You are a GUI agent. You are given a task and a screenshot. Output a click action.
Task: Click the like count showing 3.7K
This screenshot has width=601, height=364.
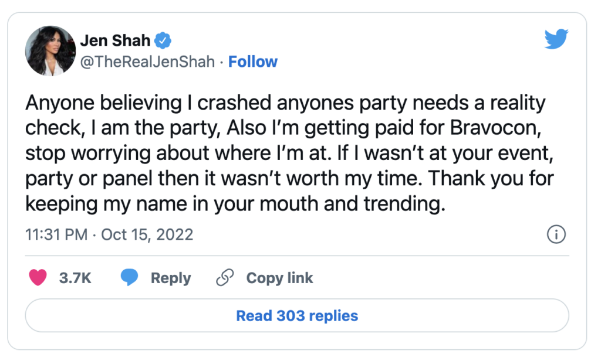point(76,277)
